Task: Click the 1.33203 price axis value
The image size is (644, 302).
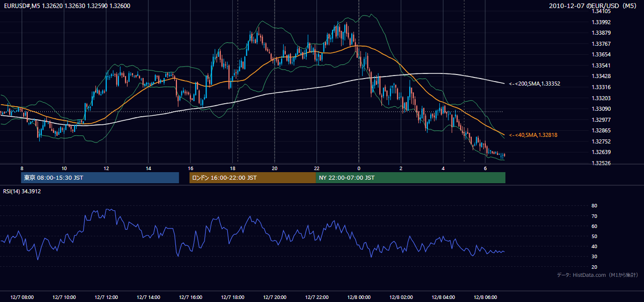Action: click(601, 98)
